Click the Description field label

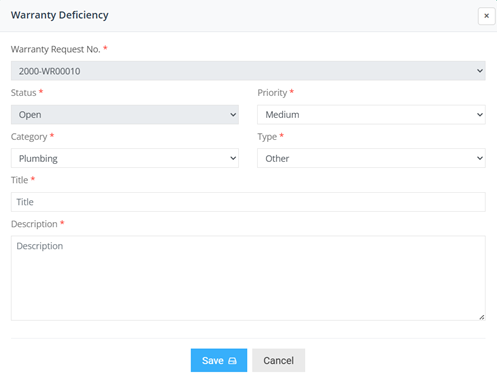point(34,224)
